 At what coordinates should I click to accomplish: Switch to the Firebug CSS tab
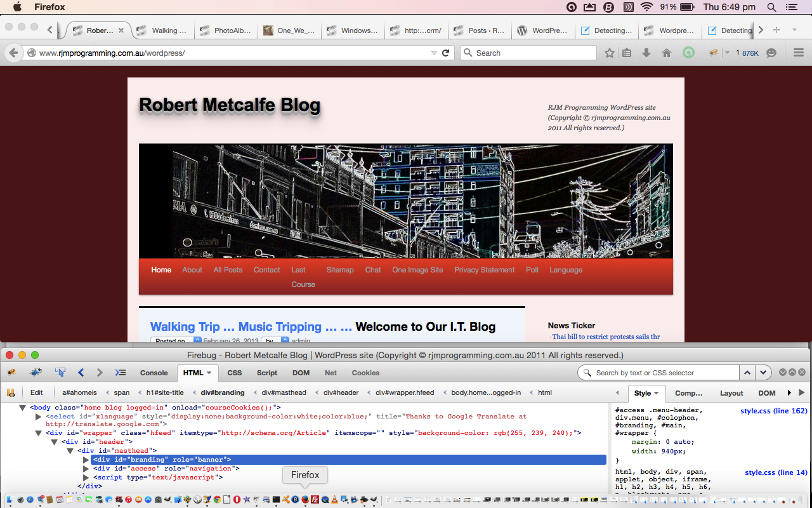coord(235,373)
